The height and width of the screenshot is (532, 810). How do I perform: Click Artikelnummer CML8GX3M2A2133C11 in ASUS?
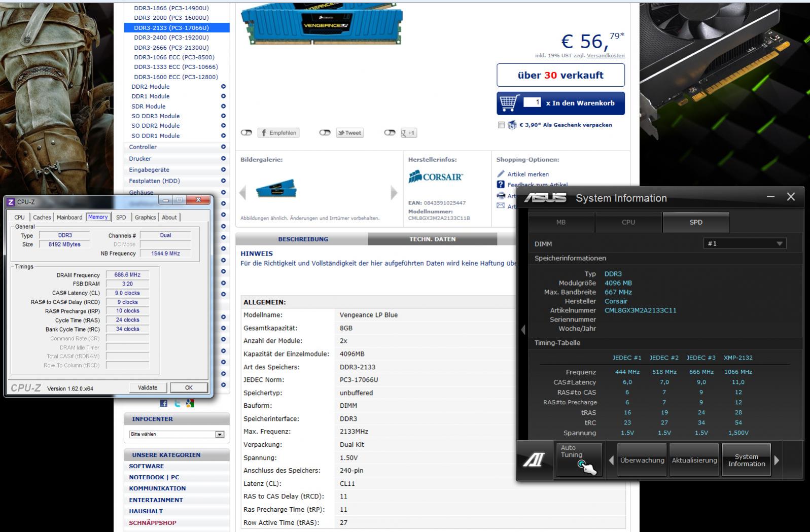640,310
